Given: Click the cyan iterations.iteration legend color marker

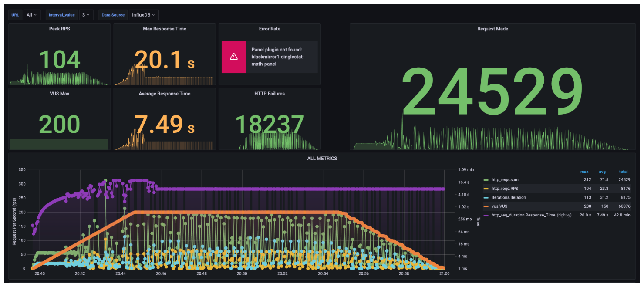Looking at the screenshot, I should coord(486,197).
